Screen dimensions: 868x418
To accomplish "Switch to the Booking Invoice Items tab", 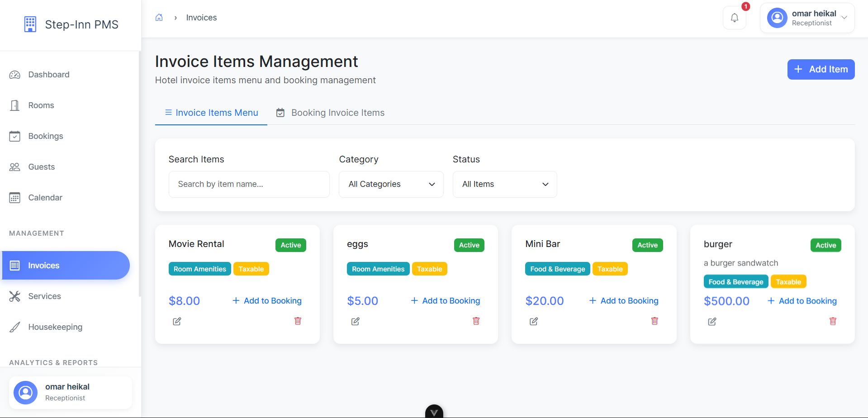I will [x=330, y=113].
